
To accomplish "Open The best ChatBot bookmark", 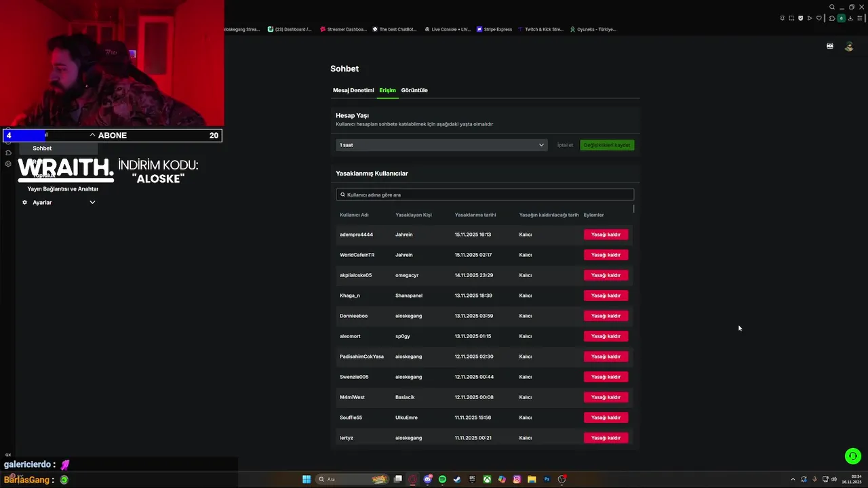I will click(x=395, y=29).
